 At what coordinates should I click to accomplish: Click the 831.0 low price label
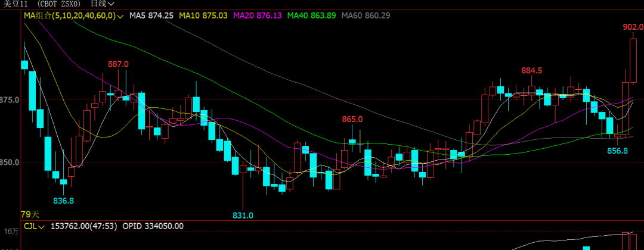[x=243, y=215]
